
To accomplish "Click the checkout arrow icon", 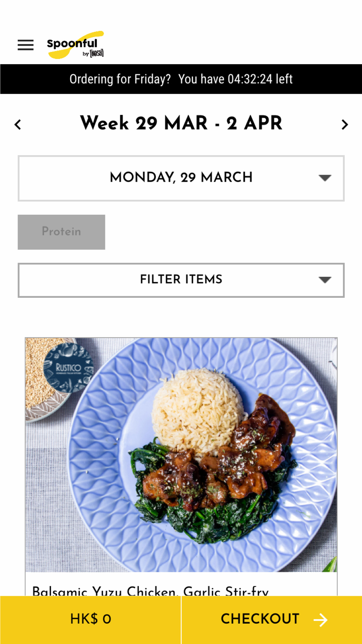I will (320, 620).
